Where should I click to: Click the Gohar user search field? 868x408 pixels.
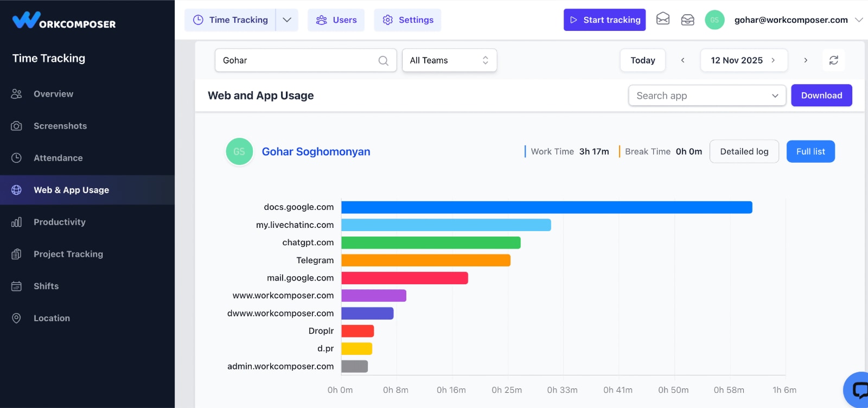[305, 60]
